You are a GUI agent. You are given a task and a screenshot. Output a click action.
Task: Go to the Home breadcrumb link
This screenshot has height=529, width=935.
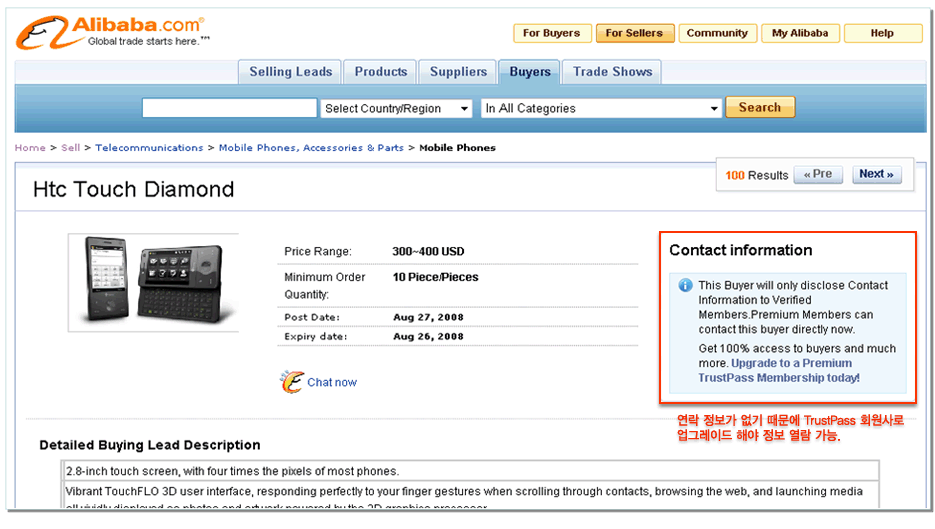[30, 148]
